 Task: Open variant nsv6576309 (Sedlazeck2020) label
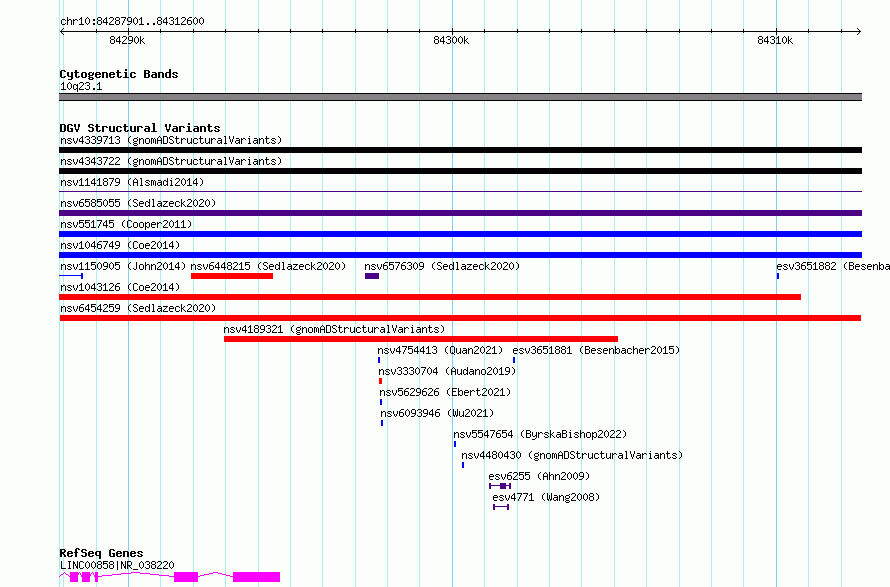[x=442, y=266]
